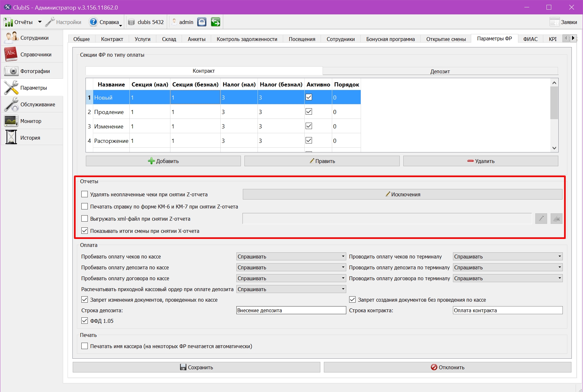Click Отклонить to discard changes
The image size is (583, 392).
(x=448, y=367)
